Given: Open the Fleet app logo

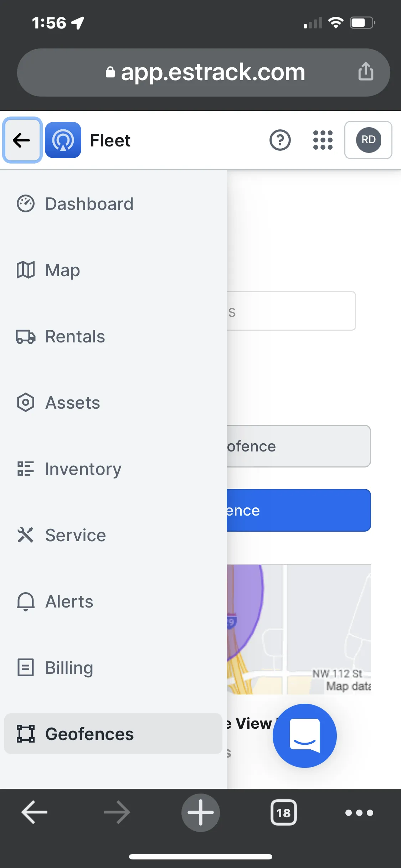Looking at the screenshot, I should [x=63, y=140].
